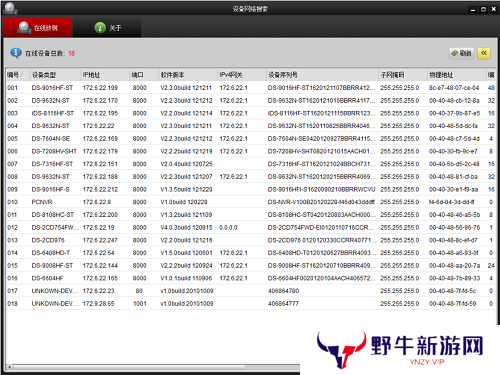Click serial number 406864780
Screen dimensions: 500x375
[283, 291]
